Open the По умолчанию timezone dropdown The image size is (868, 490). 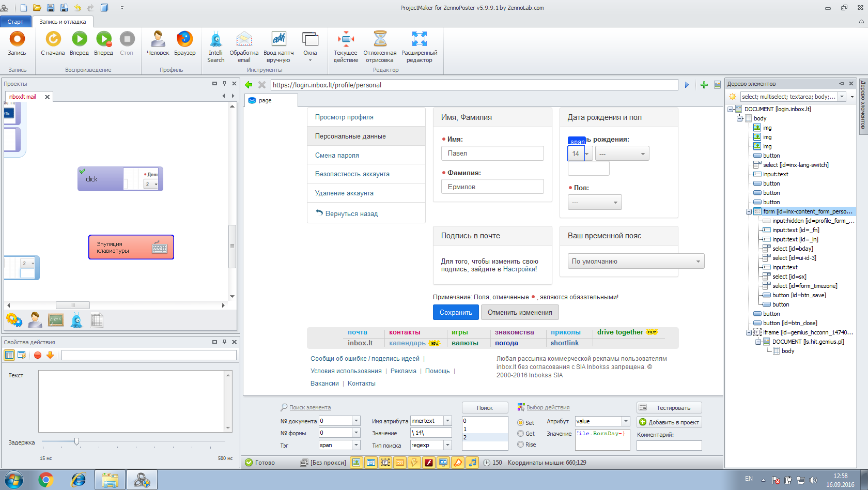coord(636,261)
